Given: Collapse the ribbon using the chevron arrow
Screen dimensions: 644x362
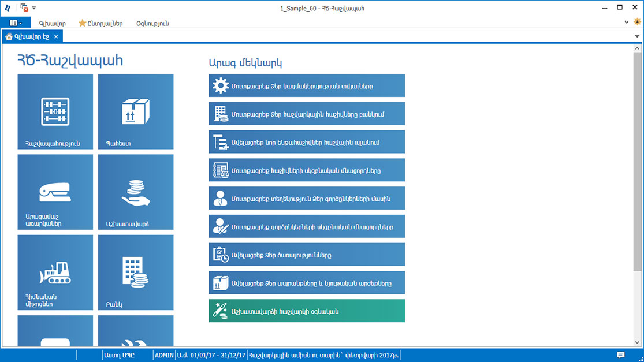Looking at the screenshot, I should (627, 22).
